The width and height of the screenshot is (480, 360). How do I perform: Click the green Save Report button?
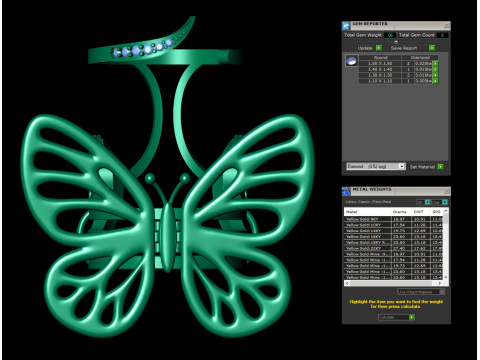click(x=432, y=48)
